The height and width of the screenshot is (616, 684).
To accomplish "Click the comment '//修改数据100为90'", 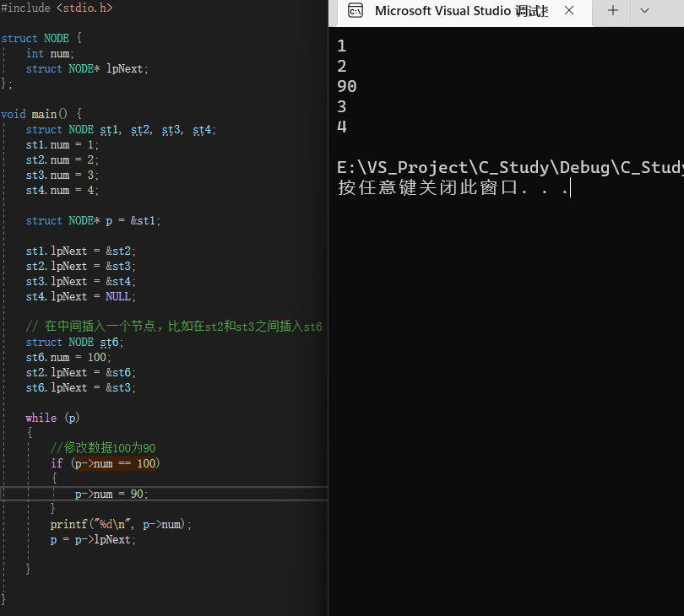I will pyautogui.click(x=103, y=448).
